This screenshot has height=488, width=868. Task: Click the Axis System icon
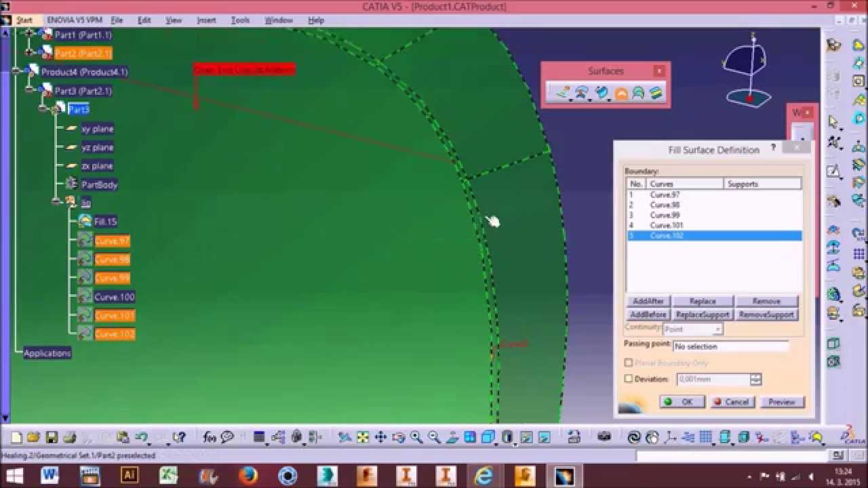coord(670,437)
